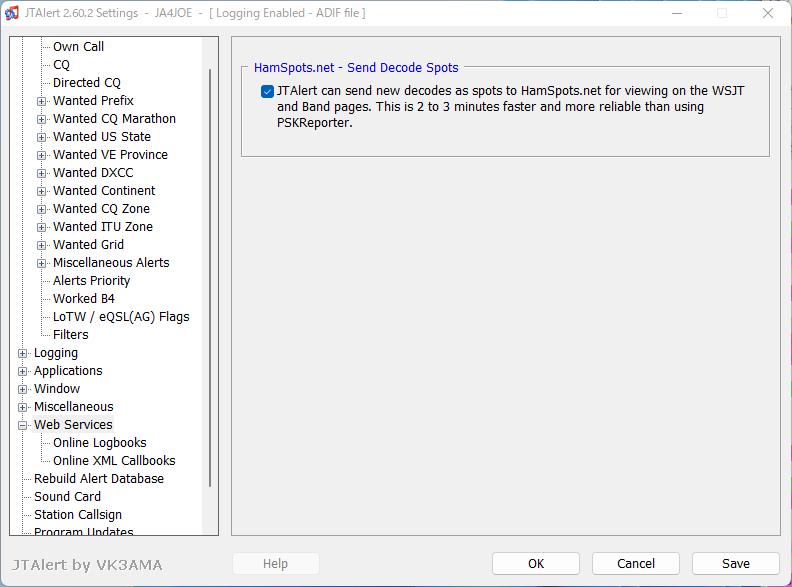Expand the Wanted CQ Marathon node

tap(42, 120)
